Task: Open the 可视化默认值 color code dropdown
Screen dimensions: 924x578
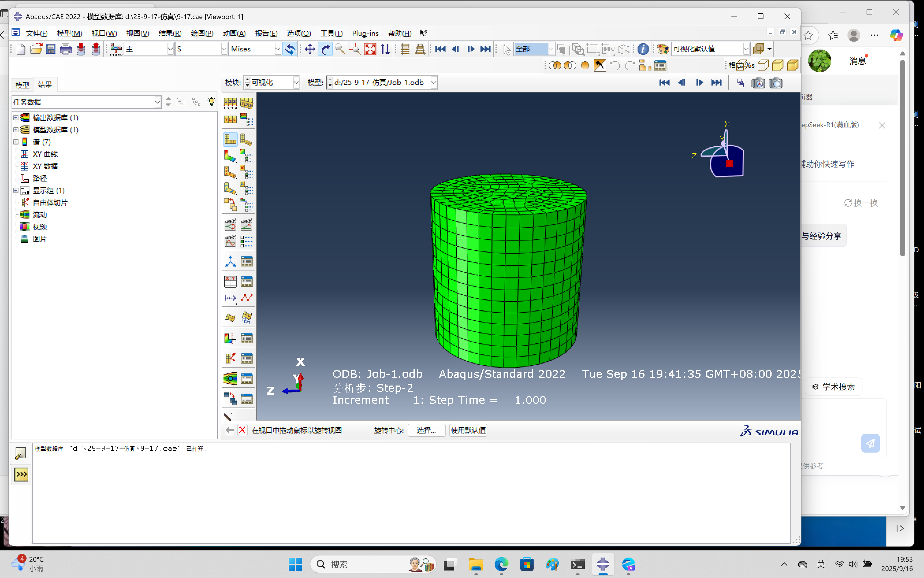Action: [746, 49]
